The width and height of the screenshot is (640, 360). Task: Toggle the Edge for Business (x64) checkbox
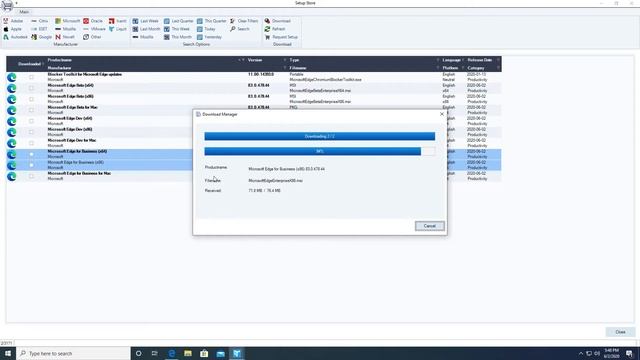click(31, 154)
